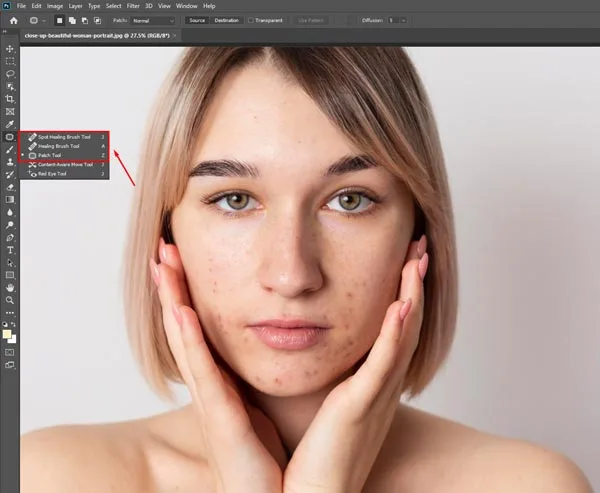Select the Rectangular Marquee tool
Screen dimensions: 600x493
pyautogui.click(x=10, y=61)
